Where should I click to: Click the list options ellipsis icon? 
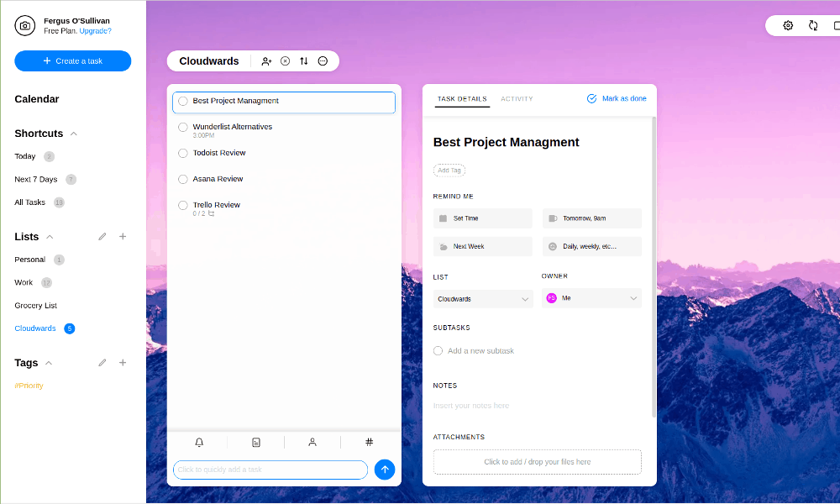coord(322,60)
